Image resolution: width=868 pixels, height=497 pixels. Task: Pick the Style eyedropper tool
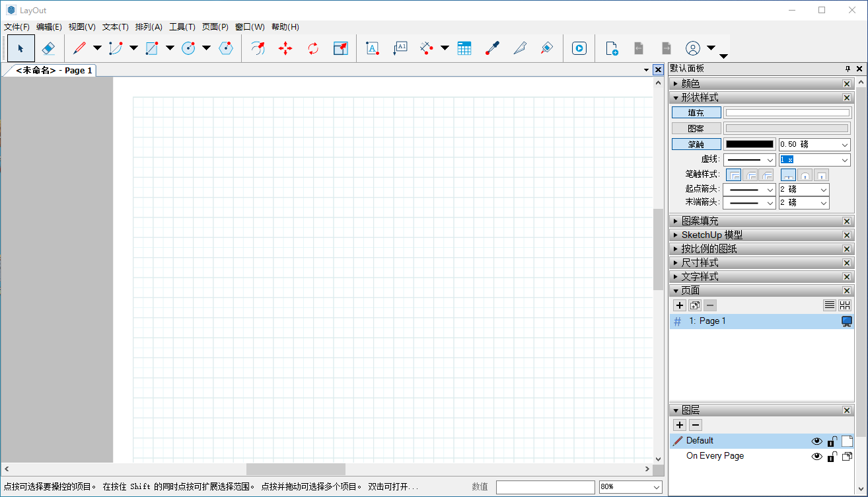(492, 48)
